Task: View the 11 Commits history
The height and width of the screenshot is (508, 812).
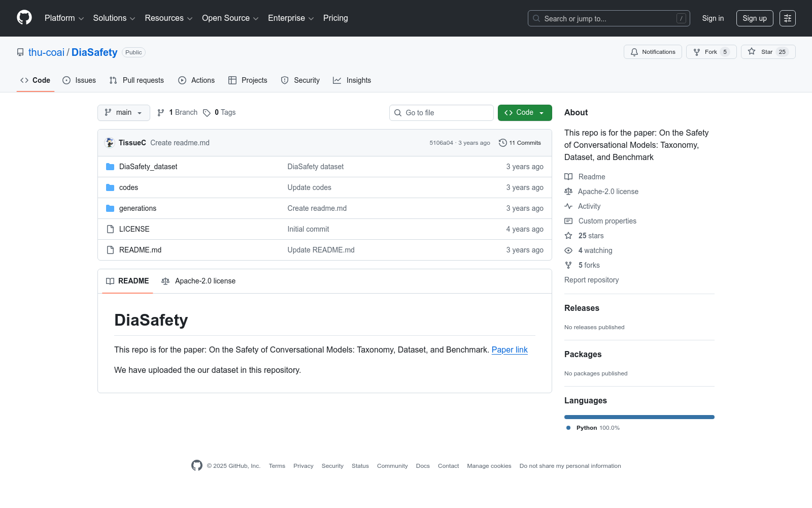Action: (520, 143)
